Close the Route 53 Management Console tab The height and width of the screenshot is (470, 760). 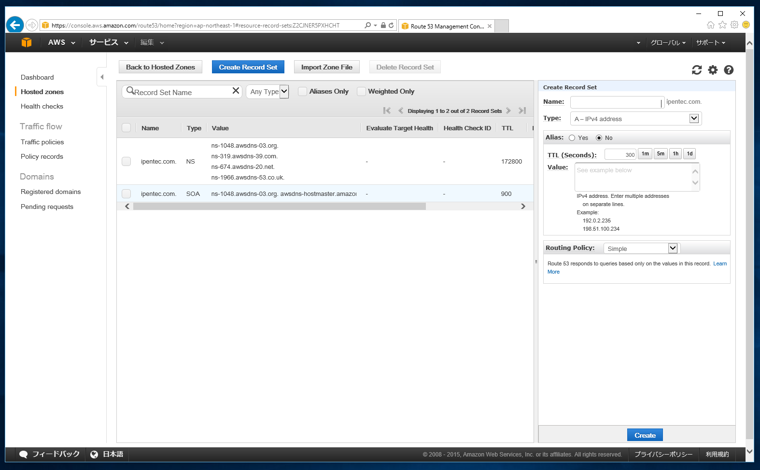(x=490, y=26)
